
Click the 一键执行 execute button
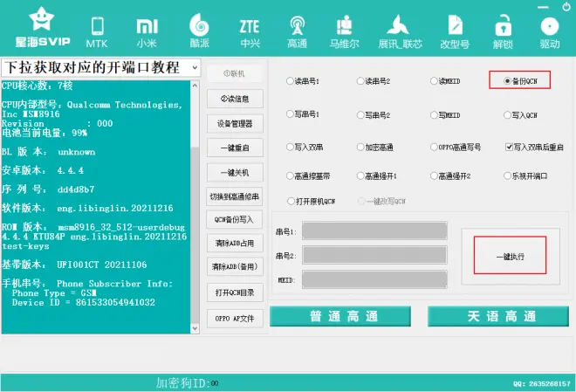coord(511,256)
